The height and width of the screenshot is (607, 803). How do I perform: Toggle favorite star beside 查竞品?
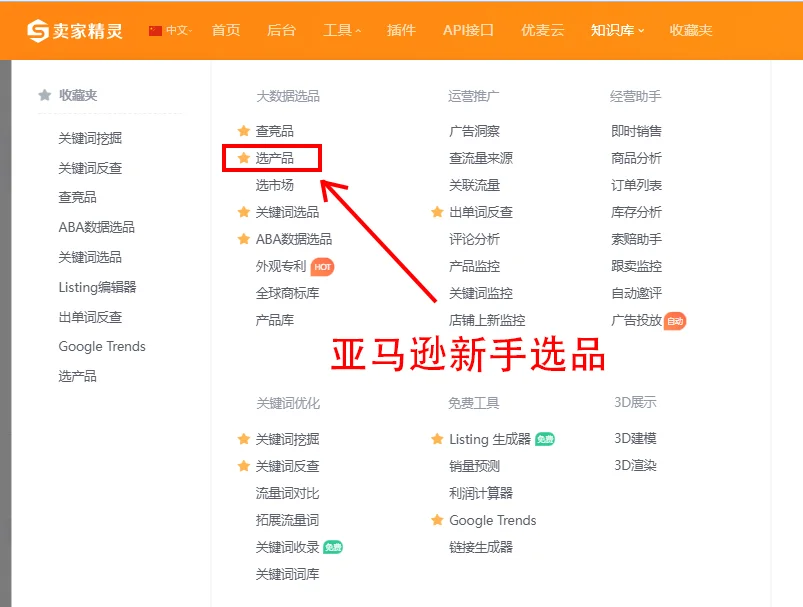pyautogui.click(x=244, y=131)
